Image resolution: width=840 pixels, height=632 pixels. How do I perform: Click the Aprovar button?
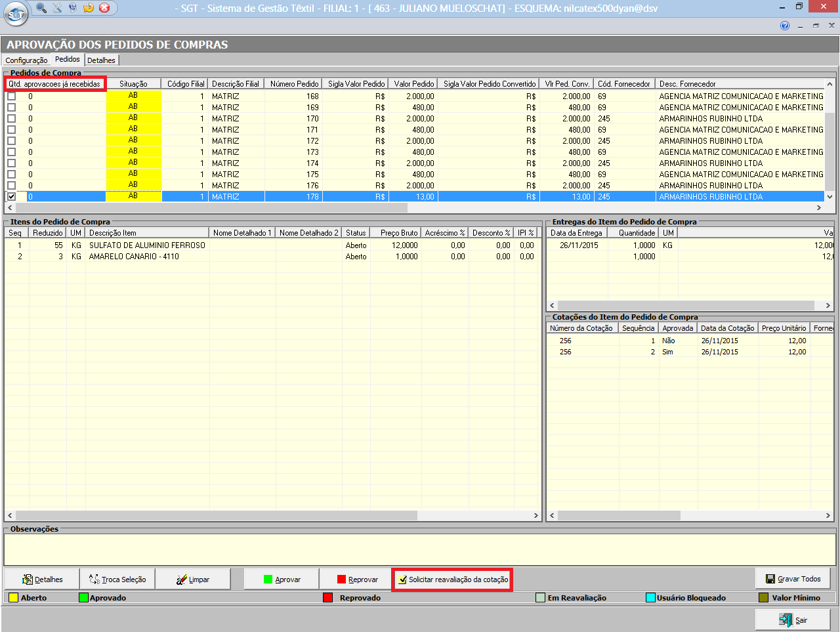(x=282, y=579)
